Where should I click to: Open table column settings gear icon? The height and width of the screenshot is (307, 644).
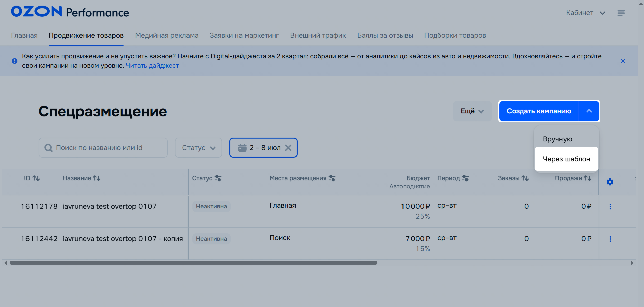(610, 182)
